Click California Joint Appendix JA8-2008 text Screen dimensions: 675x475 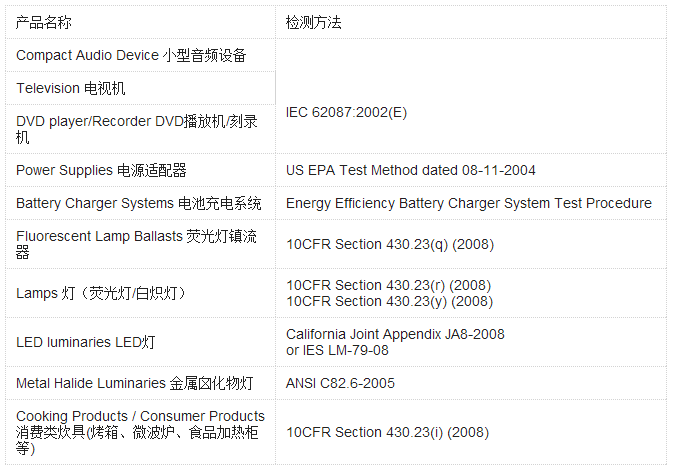[395, 334]
